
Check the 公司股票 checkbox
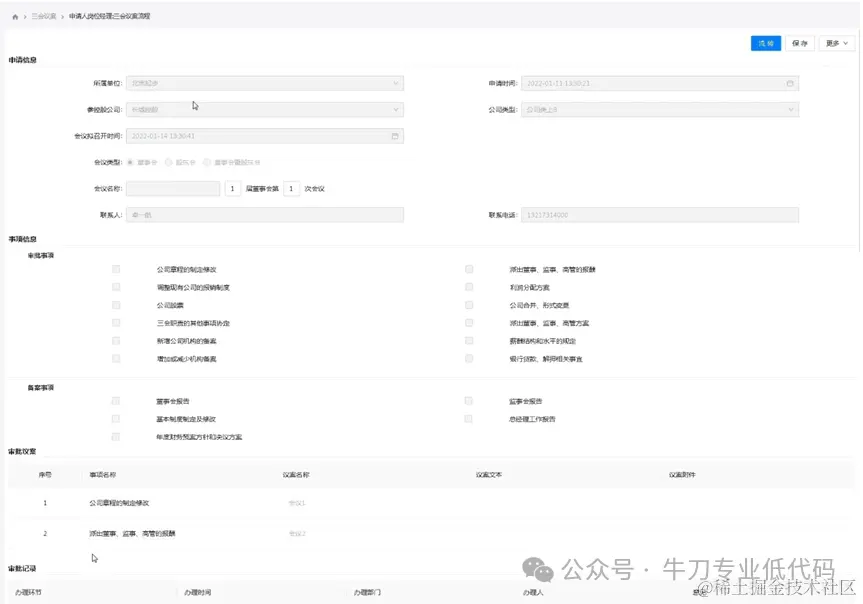(x=116, y=305)
